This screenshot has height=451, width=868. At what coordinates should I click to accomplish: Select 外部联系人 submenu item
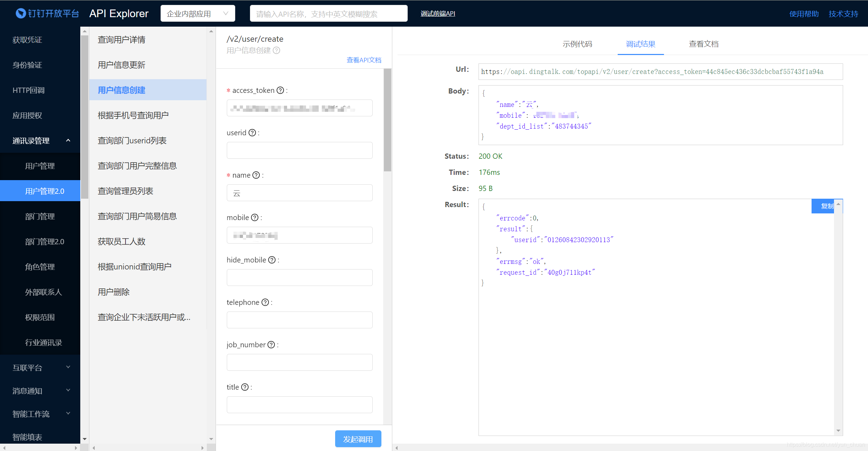tap(40, 292)
